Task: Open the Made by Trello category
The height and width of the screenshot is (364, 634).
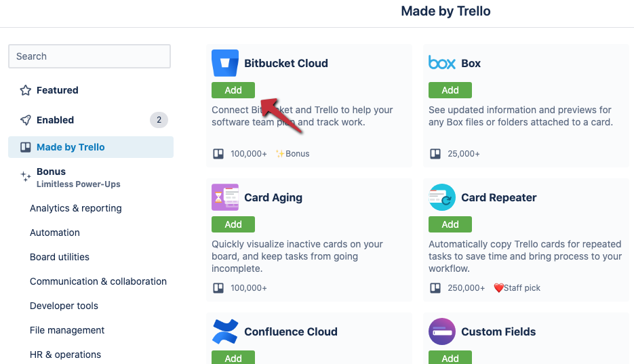Action: click(x=71, y=147)
